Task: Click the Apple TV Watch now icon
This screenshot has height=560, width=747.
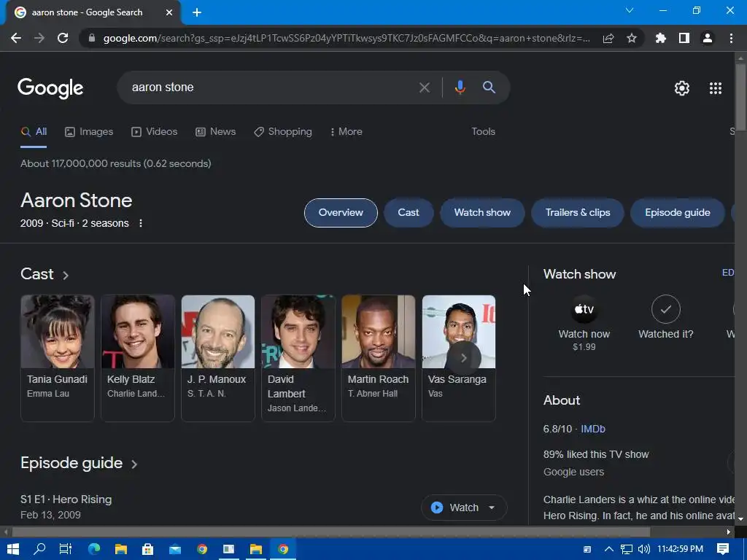Action: click(x=584, y=309)
